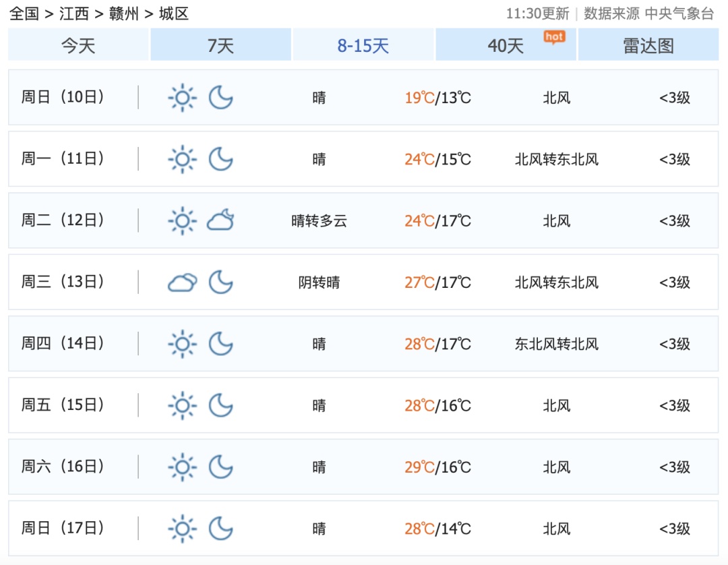Image resolution: width=728 pixels, height=565 pixels.
Task: Click the overcast cloud icon for 周三（13日）
Action: point(181,282)
